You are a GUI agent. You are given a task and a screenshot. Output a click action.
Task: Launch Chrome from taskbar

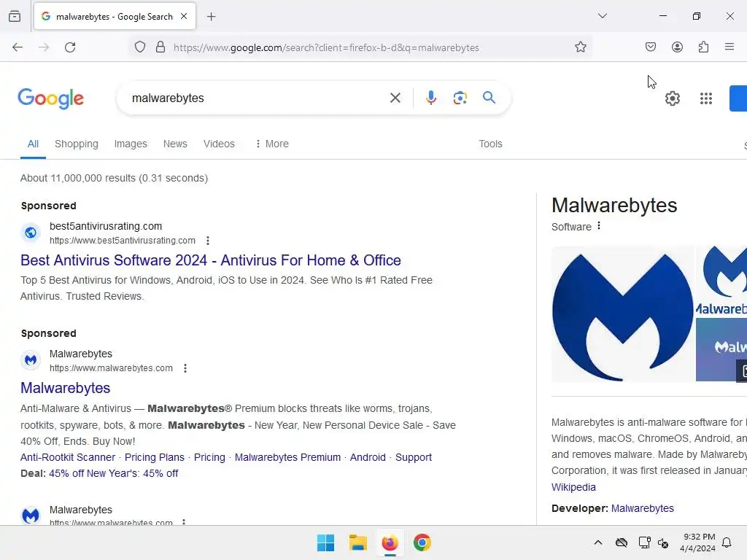pyautogui.click(x=422, y=542)
